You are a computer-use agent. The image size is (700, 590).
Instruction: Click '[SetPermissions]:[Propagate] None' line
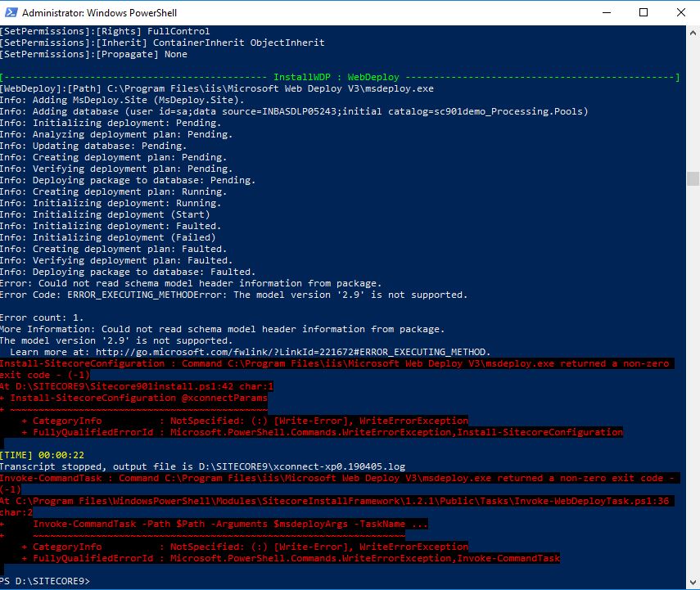pyautogui.click(x=93, y=55)
